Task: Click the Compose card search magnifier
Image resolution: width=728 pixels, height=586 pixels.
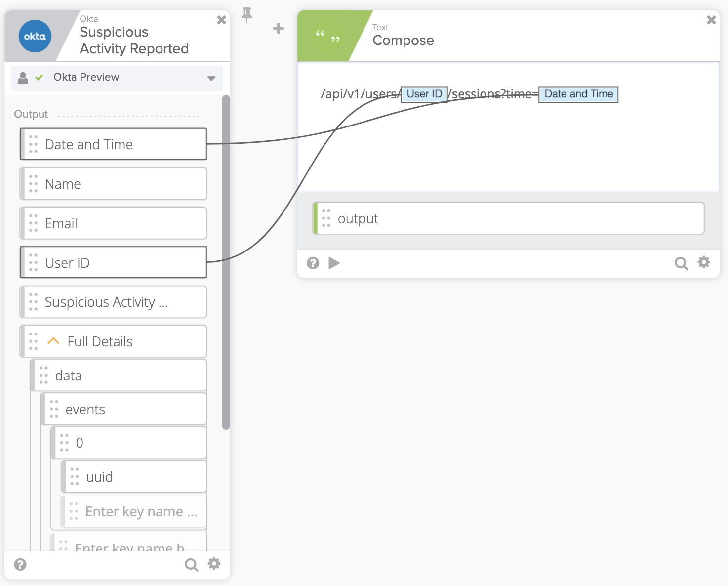Action: click(681, 263)
